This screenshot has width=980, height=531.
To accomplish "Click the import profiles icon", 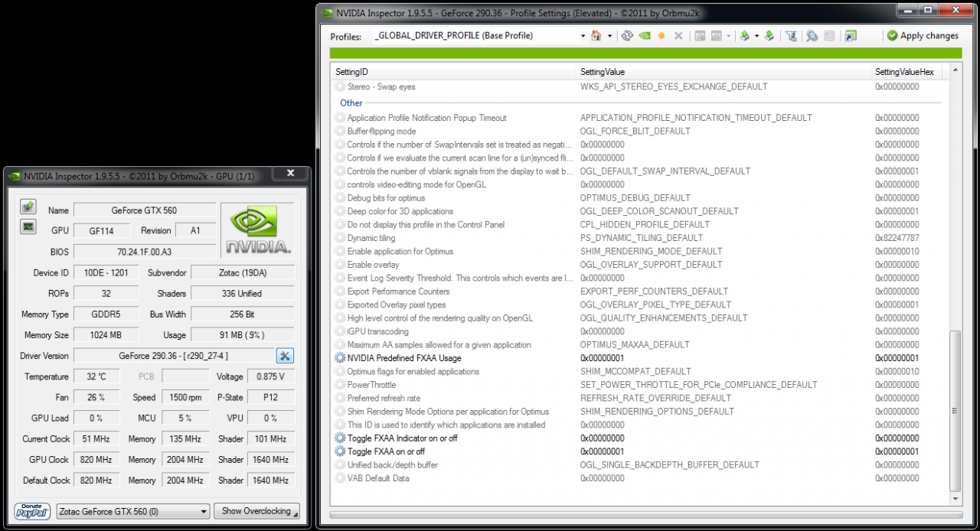I will 769,36.
